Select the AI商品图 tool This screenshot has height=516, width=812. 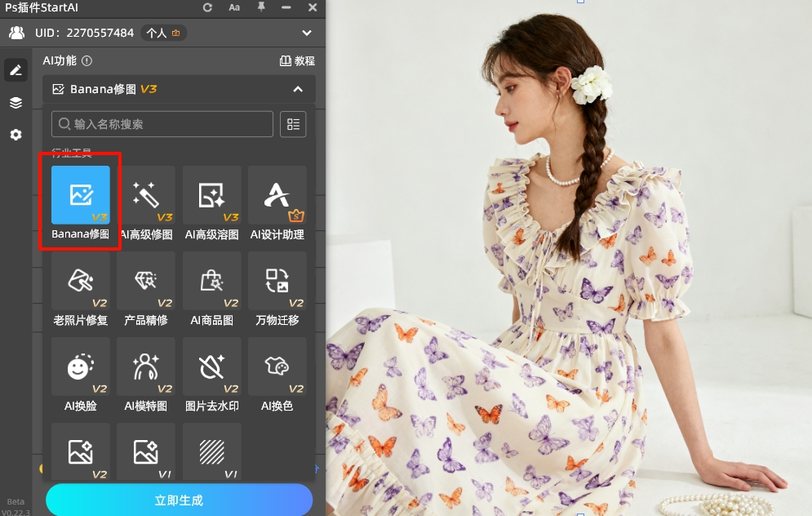(x=211, y=281)
